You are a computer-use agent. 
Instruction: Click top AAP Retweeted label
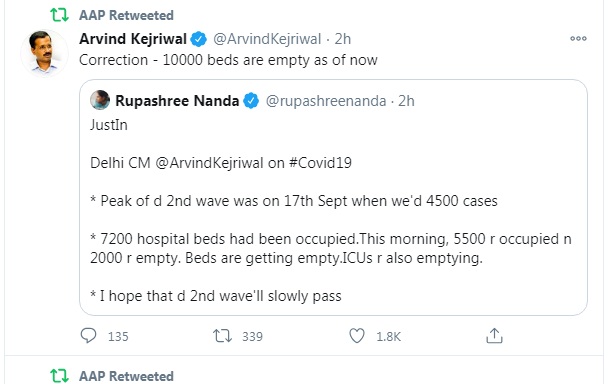click(x=126, y=15)
